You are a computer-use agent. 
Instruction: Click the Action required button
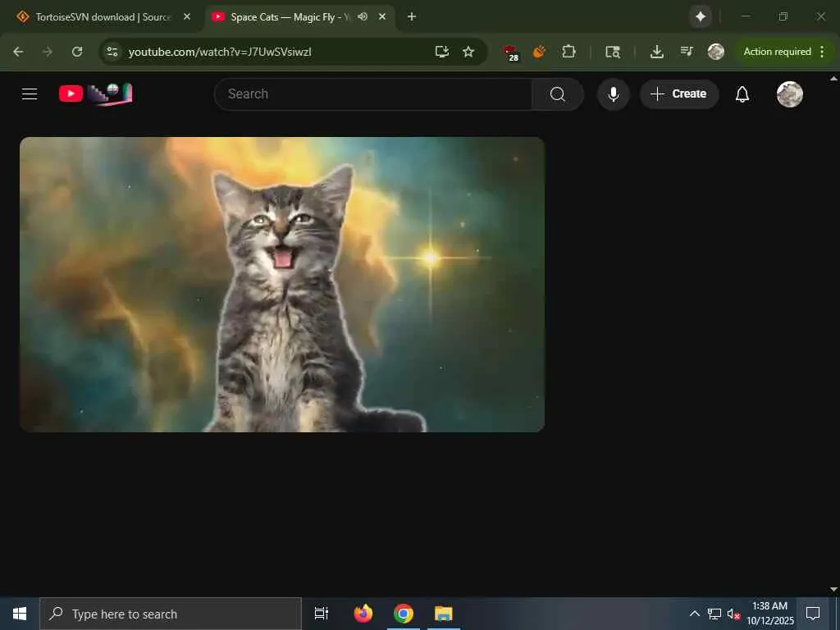[x=778, y=52]
